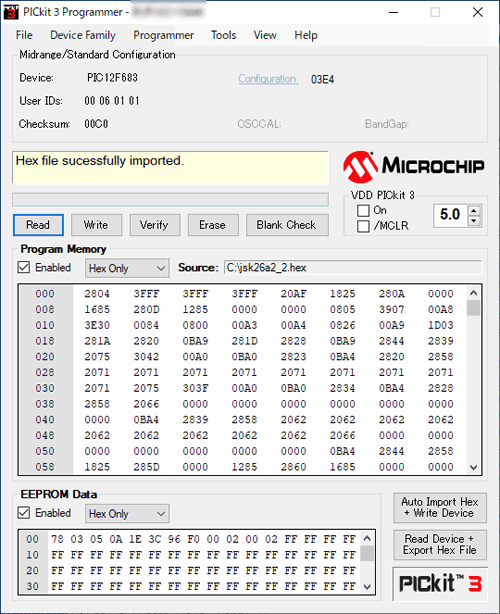Click the Blank Check button

287,225
